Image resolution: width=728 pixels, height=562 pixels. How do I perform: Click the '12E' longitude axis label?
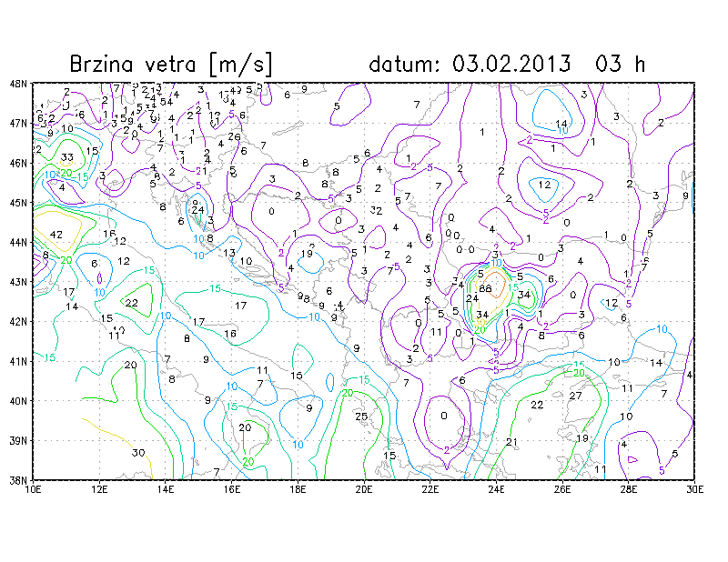pos(99,489)
